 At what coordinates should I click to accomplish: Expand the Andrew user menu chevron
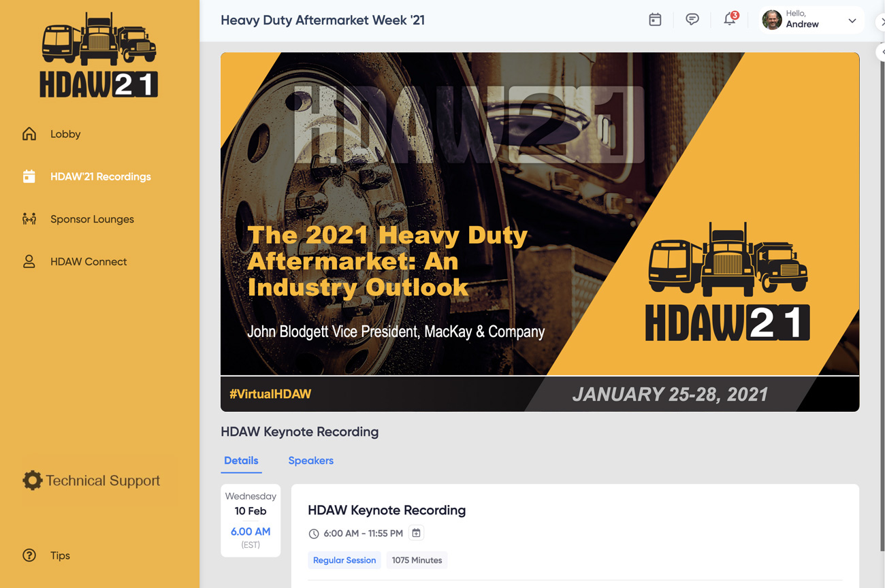[852, 21]
